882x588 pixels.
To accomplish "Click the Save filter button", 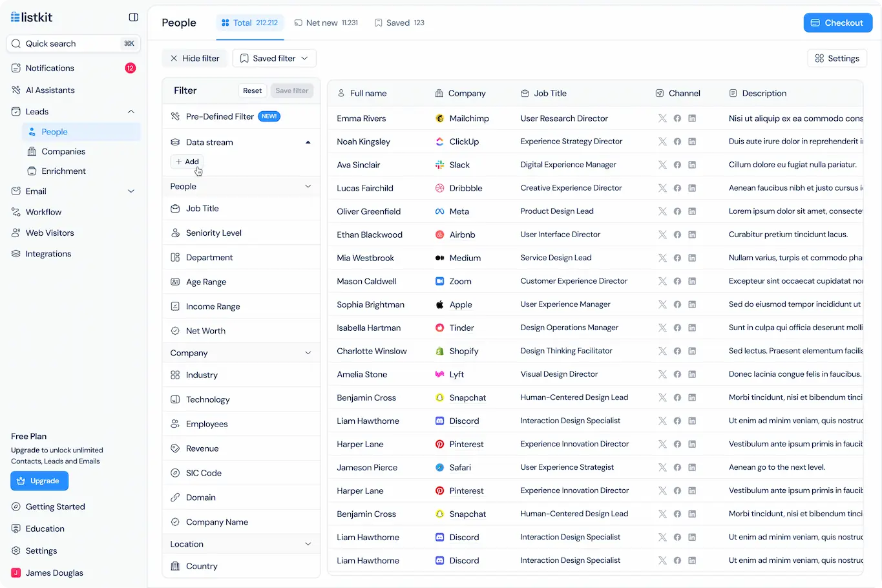I will (x=292, y=91).
